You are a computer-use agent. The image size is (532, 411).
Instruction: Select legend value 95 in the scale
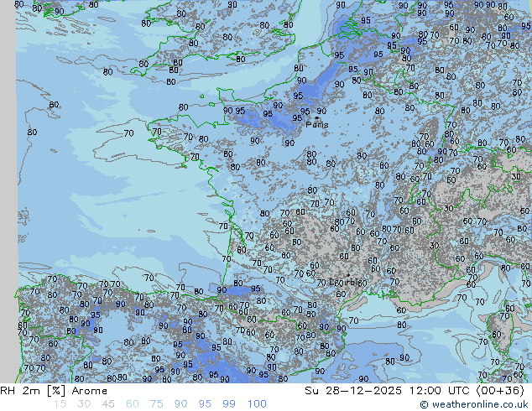[x=205, y=404]
